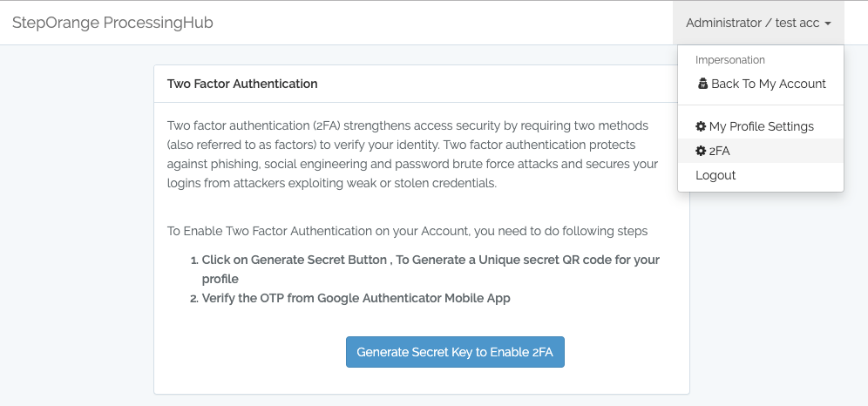Click the divider line in the user dropdown
The height and width of the screenshot is (406, 868).
point(760,105)
